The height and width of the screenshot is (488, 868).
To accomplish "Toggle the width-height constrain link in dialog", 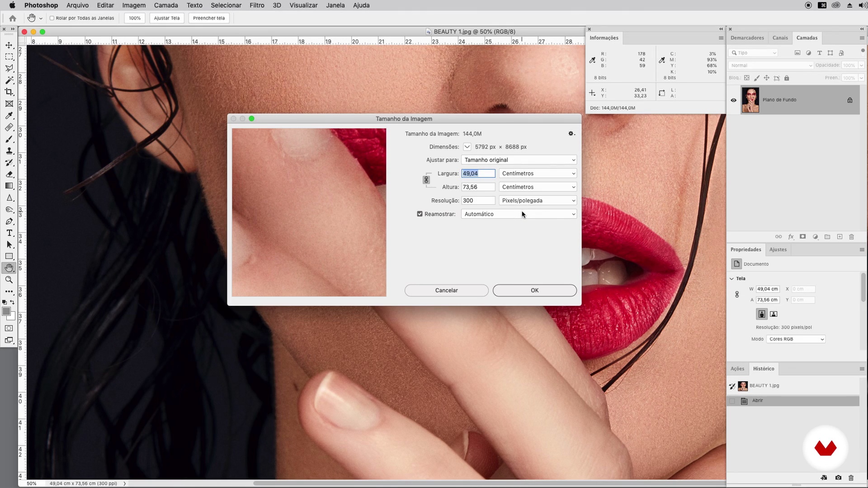I will click(426, 180).
